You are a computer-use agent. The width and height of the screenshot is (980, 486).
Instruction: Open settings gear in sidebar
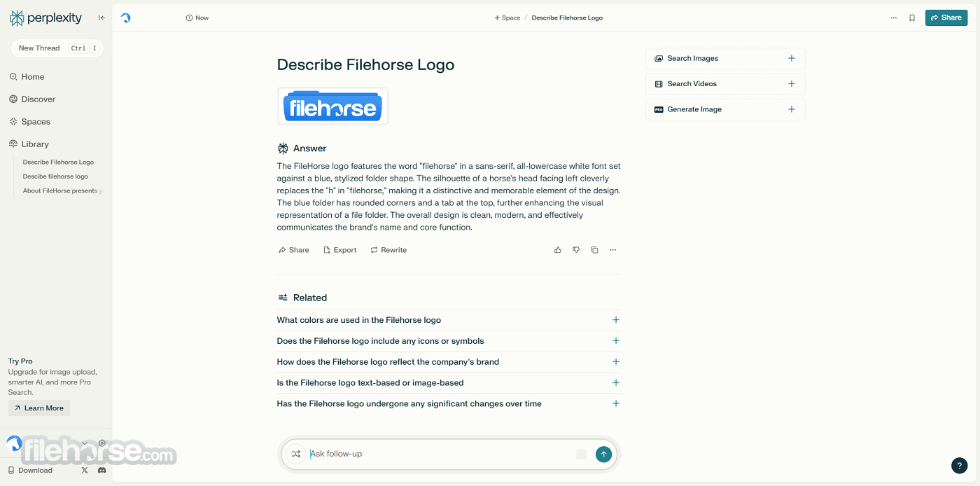[102, 443]
